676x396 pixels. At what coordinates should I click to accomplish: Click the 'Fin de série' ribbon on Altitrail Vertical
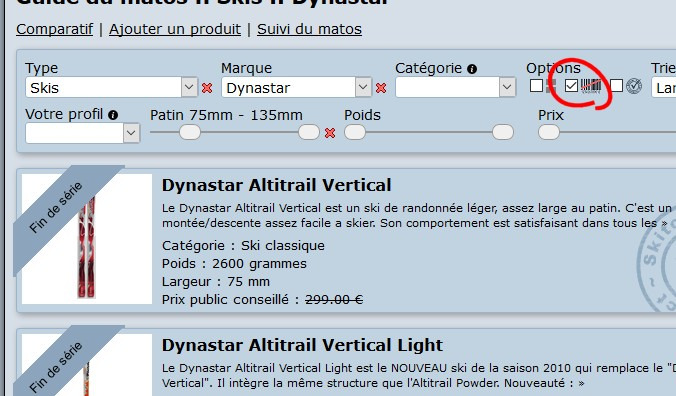click(56, 207)
